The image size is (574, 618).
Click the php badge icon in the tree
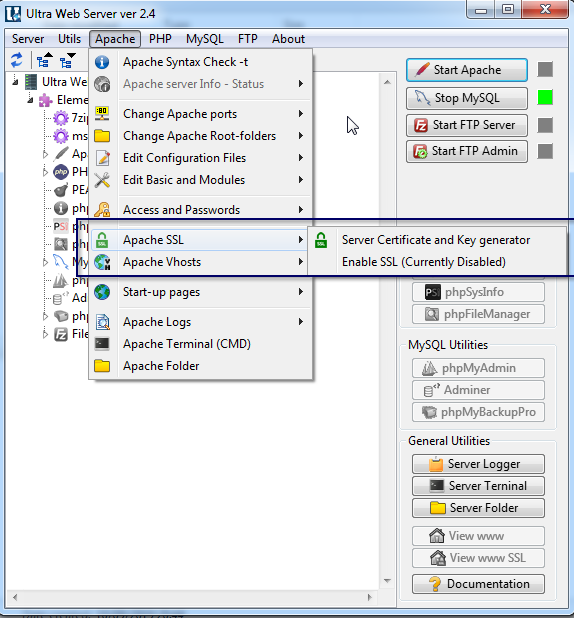[x=60, y=172]
